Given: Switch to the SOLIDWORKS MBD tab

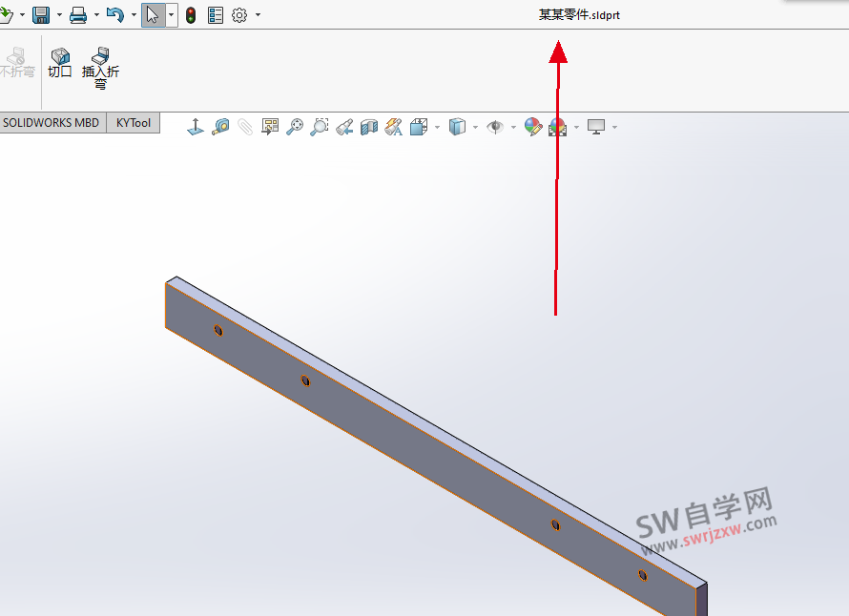Looking at the screenshot, I should [52, 123].
